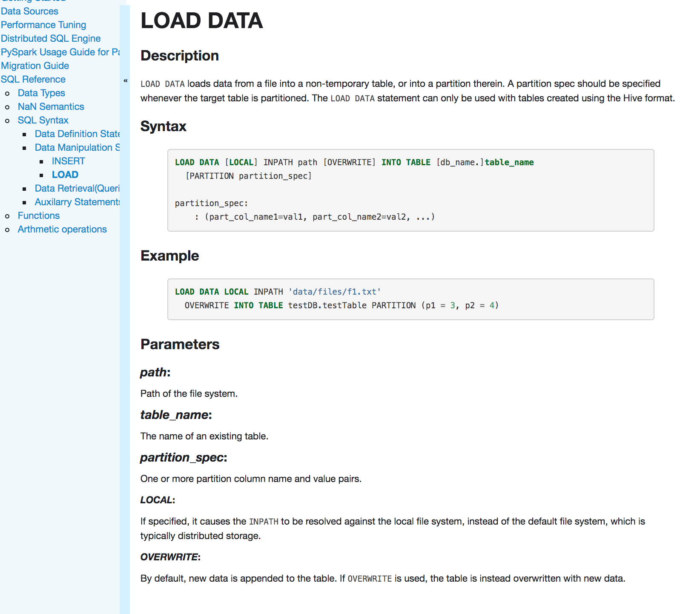Click 'The name of an existing table.'
Viewport: 700px width, 614px height.
204,436
